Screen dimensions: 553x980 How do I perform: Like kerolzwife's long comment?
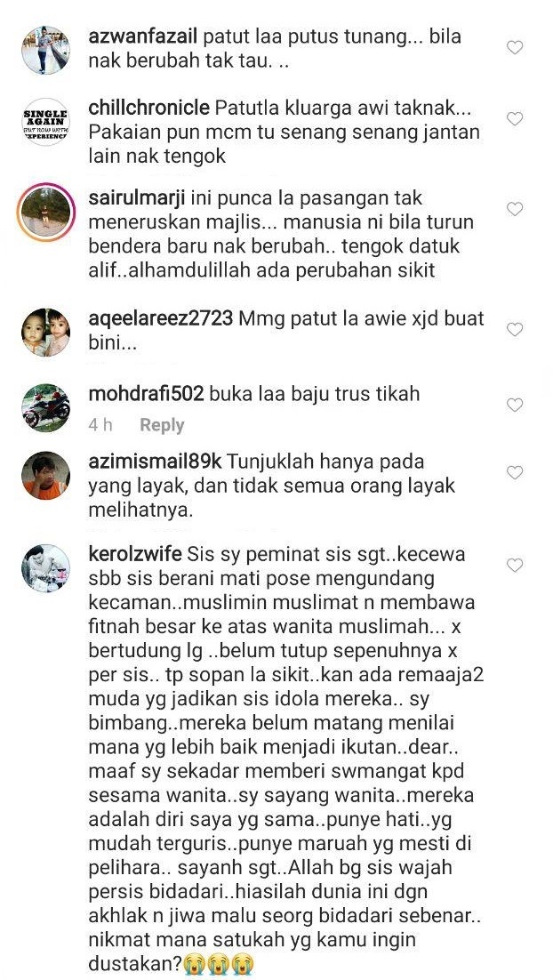click(514, 565)
